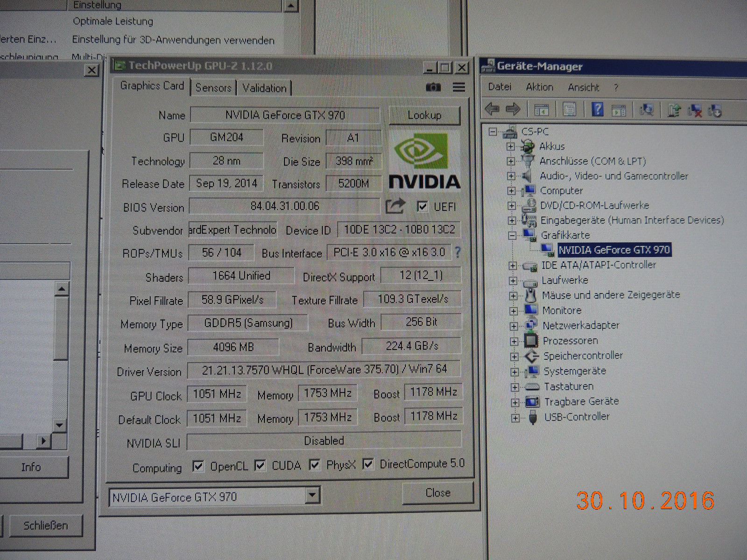747x560 pixels.
Task: Click the GPU Name field
Action: pos(285,115)
